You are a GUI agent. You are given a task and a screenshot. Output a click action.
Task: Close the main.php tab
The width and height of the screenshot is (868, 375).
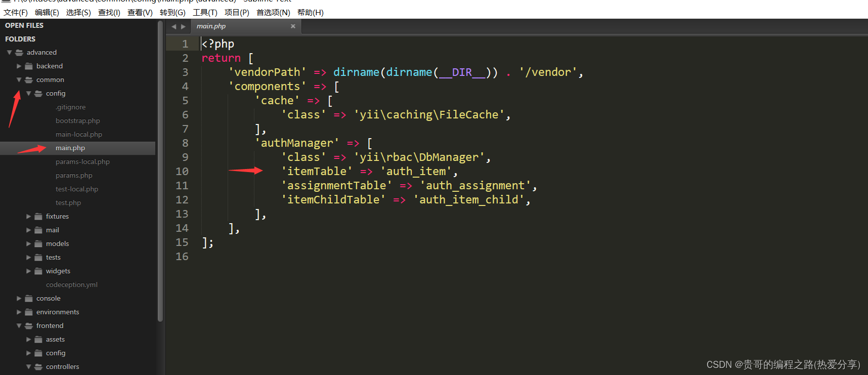click(293, 26)
